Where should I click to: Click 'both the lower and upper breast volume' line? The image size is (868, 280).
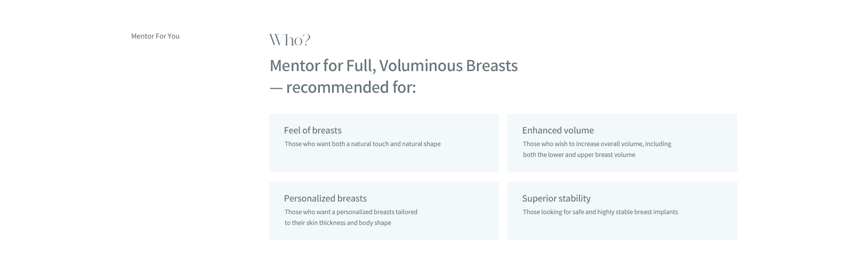click(579, 155)
